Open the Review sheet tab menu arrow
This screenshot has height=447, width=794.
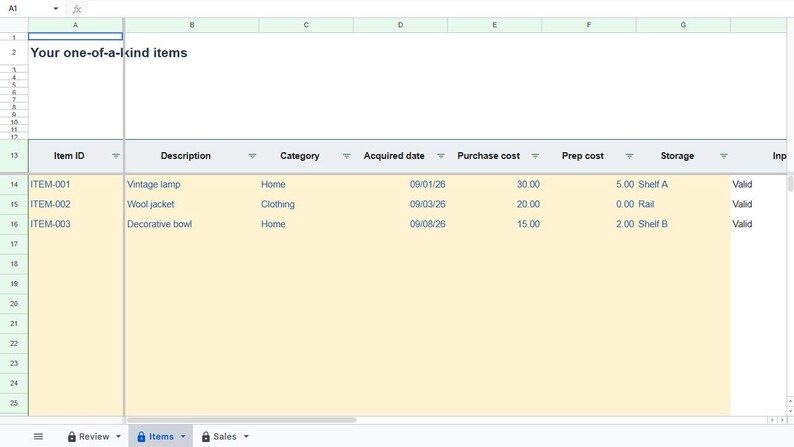point(118,436)
